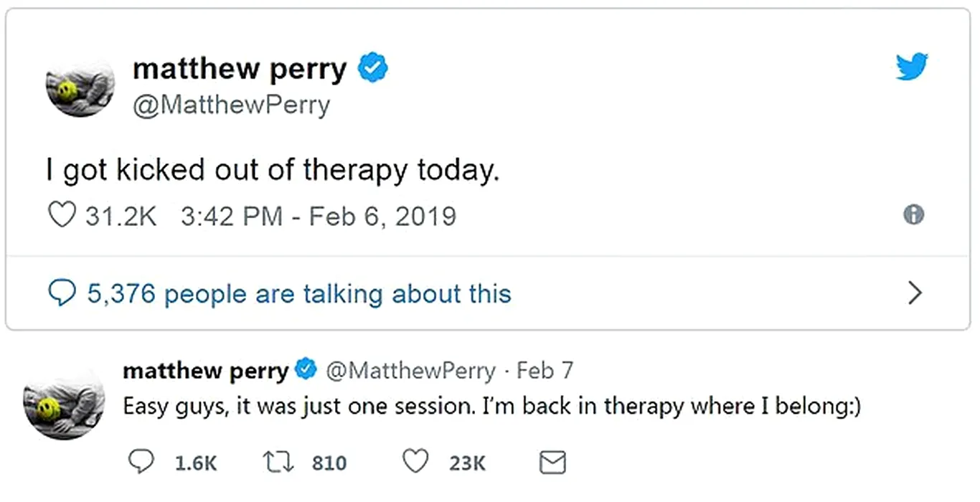Click the 'matthew perry' display name in the header
980x502 pixels.
pyautogui.click(x=240, y=69)
